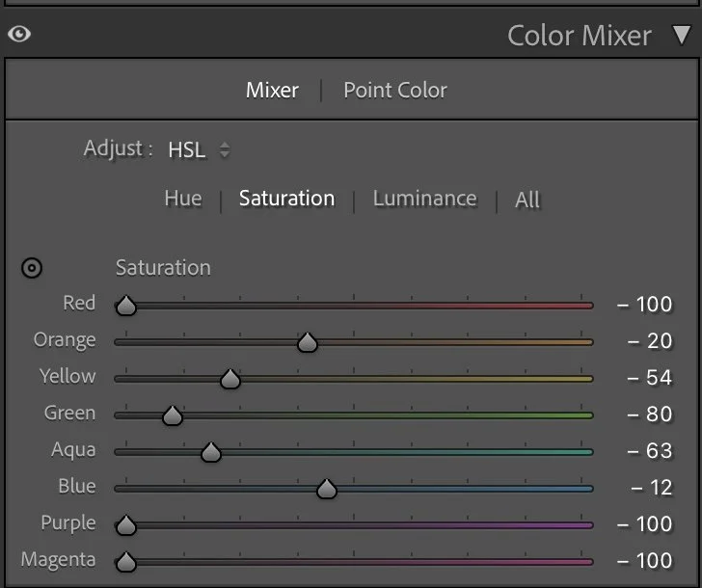The height and width of the screenshot is (588, 702).
Task: Click the Purple saturation slider handle
Action: click(125, 525)
